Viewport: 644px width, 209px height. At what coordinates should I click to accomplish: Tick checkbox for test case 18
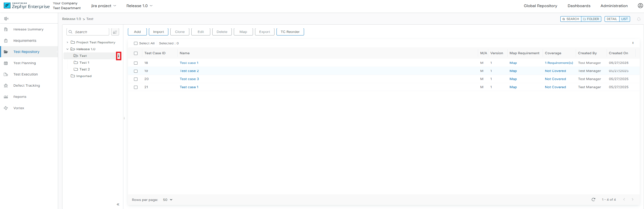(136, 63)
